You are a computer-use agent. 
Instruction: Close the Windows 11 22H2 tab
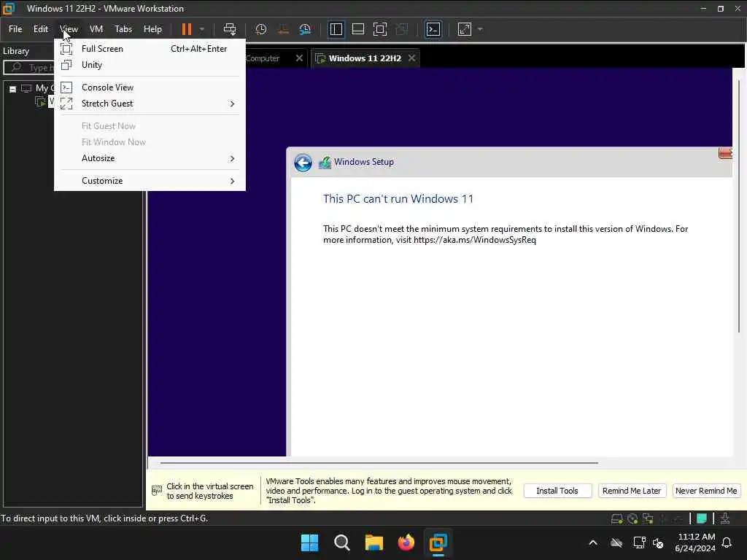coord(411,58)
